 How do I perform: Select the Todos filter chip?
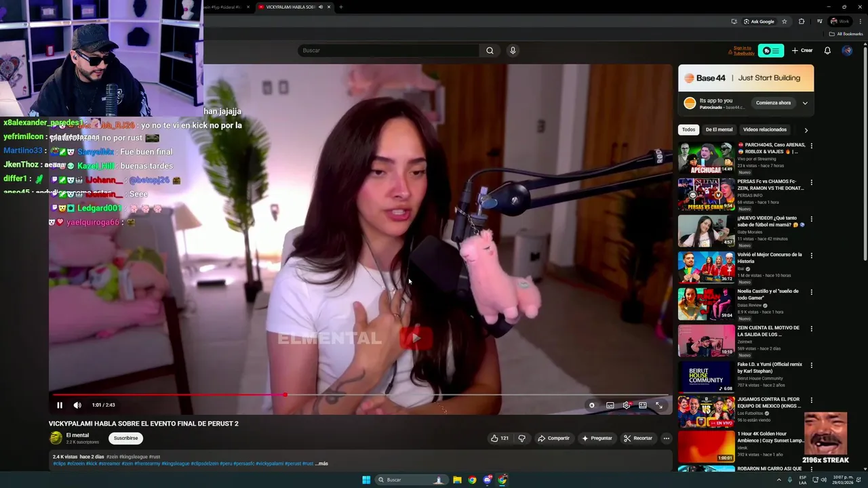pyautogui.click(x=688, y=129)
